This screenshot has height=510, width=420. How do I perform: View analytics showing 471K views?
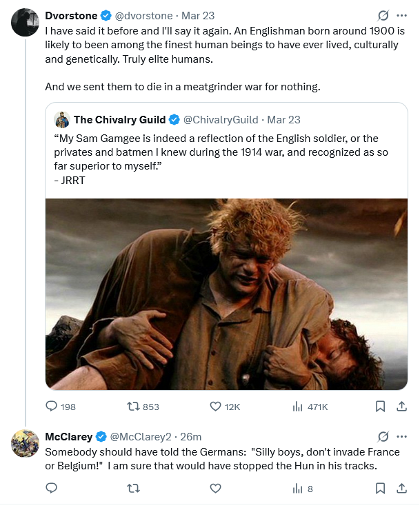click(x=298, y=407)
